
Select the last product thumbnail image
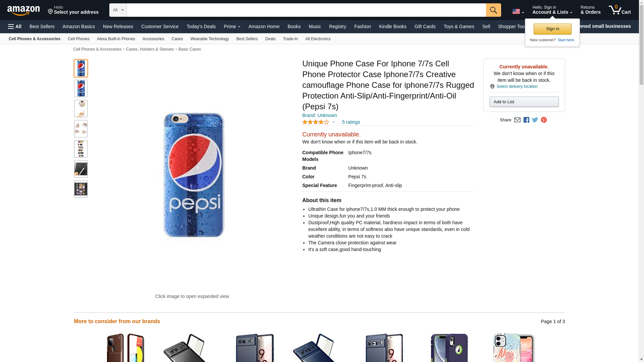tap(81, 189)
